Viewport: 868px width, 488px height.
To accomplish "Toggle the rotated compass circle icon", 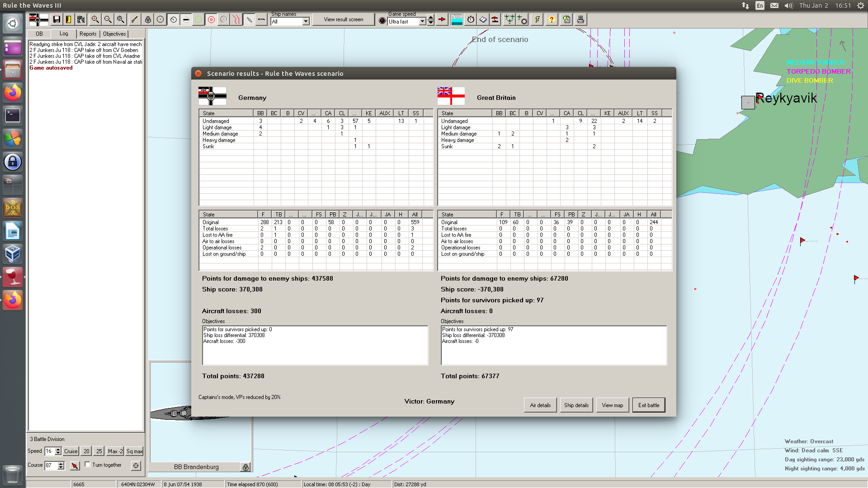I will [x=173, y=19].
